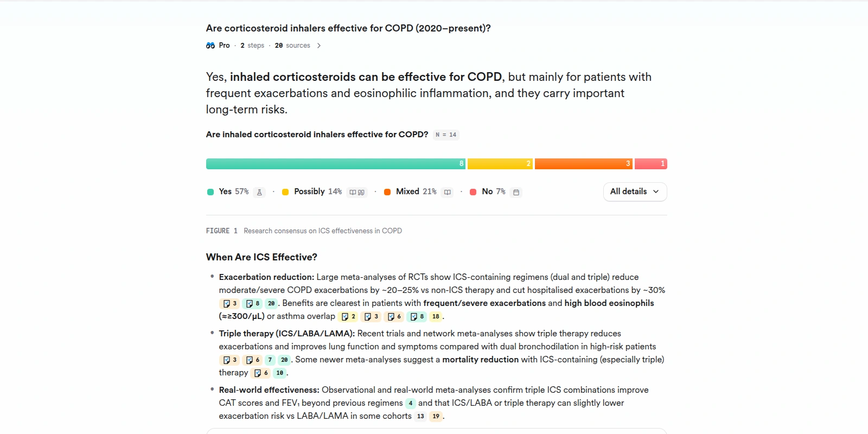Open citation 4 after previous regimens
This screenshot has width=868, height=434.
(x=411, y=404)
